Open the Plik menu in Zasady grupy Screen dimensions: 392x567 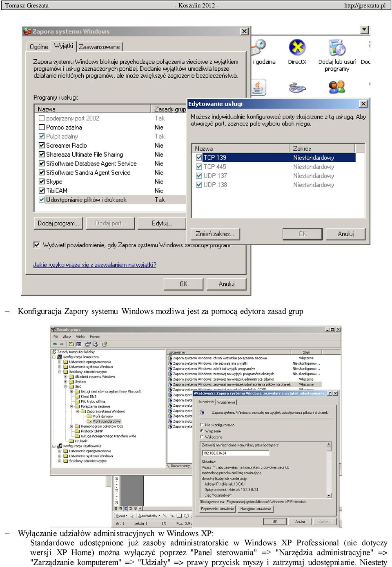click(x=56, y=337)
